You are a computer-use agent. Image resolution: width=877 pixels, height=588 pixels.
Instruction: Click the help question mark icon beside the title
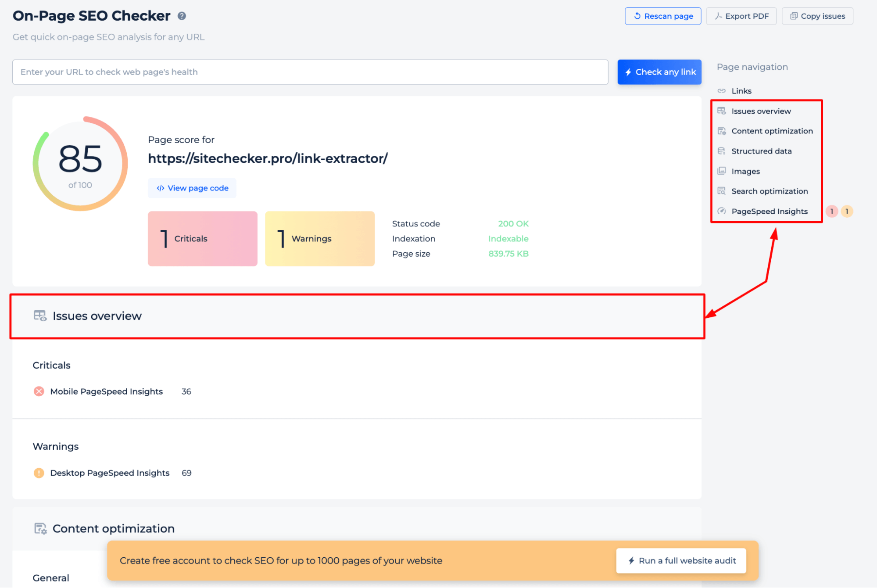point(182,16)
